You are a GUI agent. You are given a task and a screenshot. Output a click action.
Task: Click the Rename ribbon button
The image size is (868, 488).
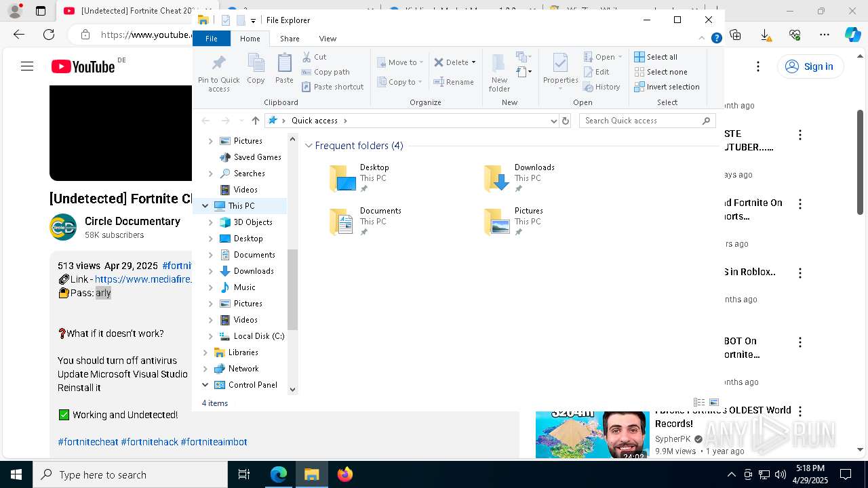coord(454,82)
